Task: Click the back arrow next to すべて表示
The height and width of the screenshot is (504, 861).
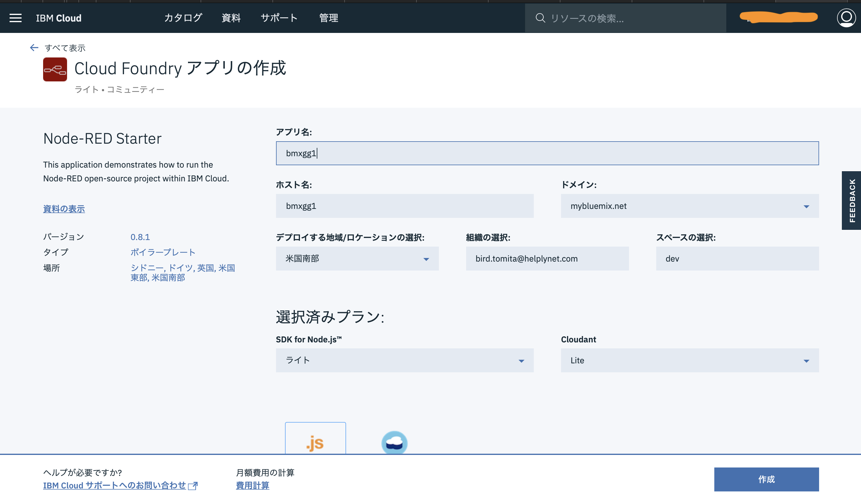Action: click(34, 48)
